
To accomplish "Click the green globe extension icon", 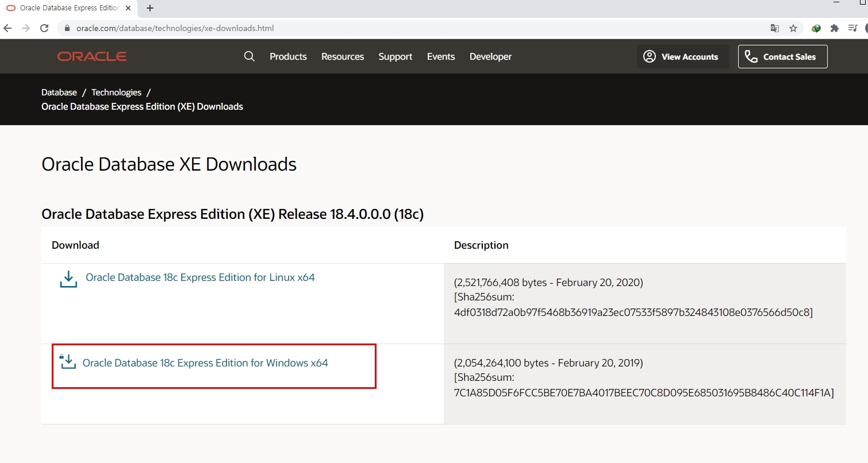I will [x=816, y=28].
